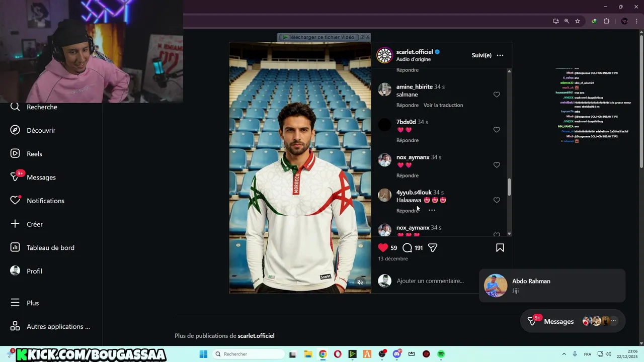Screen dimensions: 644x362
Task: Open the Abdo Rahman message notification
Action: point(552,286)
